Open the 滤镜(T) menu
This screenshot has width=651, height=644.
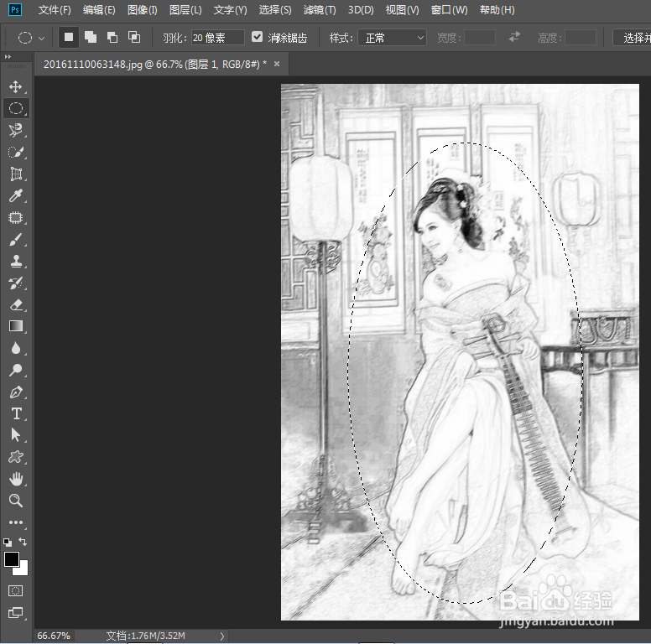pyautogui.click(x=320, y=10)
